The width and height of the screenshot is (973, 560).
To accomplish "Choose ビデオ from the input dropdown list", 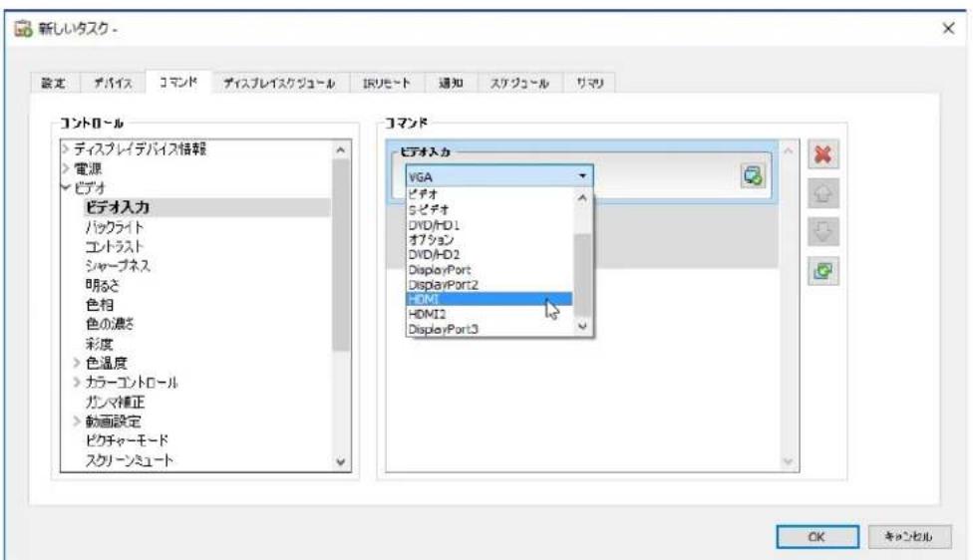I will 488,194.
